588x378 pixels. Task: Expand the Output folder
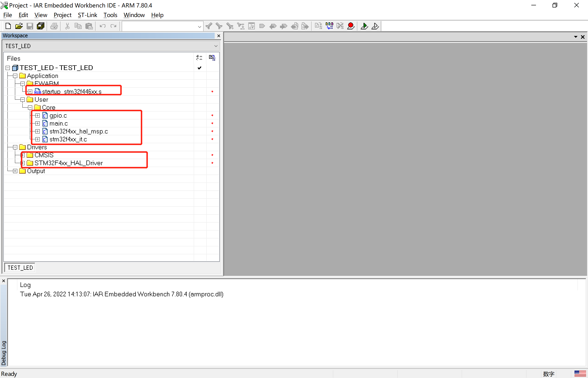coord(15,171)
